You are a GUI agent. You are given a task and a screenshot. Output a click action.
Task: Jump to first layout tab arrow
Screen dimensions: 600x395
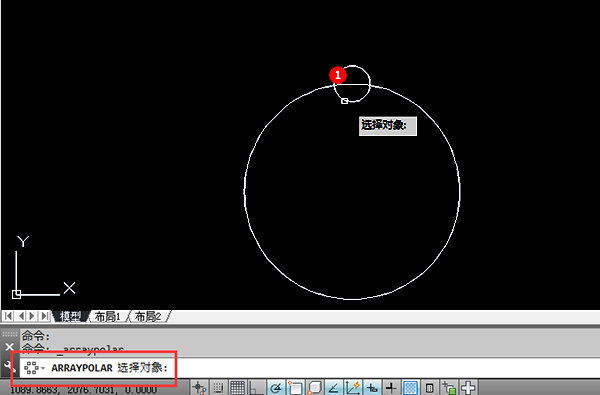(x=8, y=316)
